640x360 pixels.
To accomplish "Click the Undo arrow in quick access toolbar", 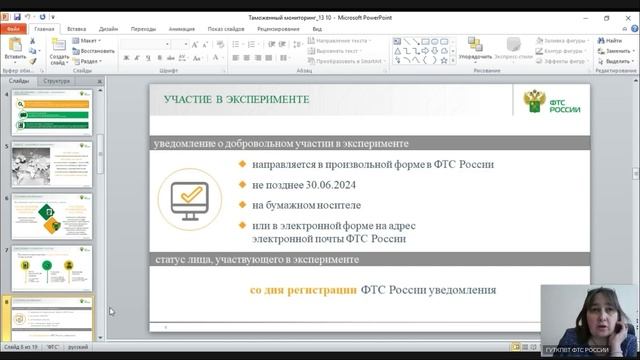I will click(x=27, y=17).
